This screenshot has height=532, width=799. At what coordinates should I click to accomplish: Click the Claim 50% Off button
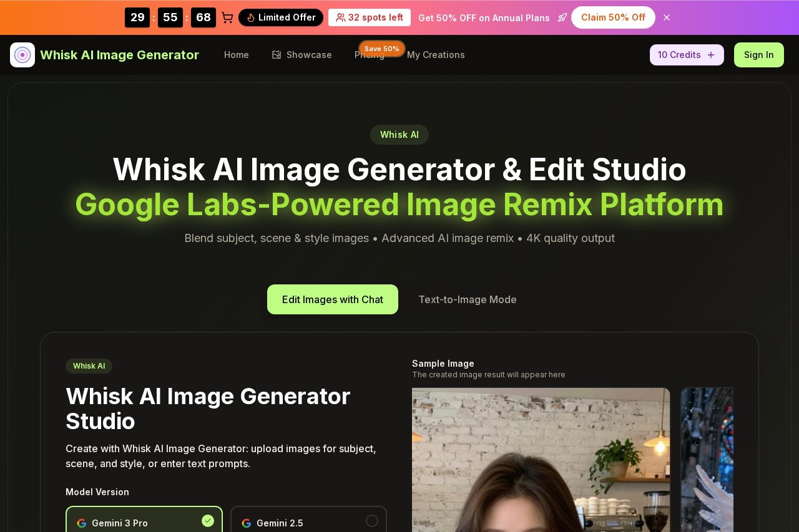point(613,17)
